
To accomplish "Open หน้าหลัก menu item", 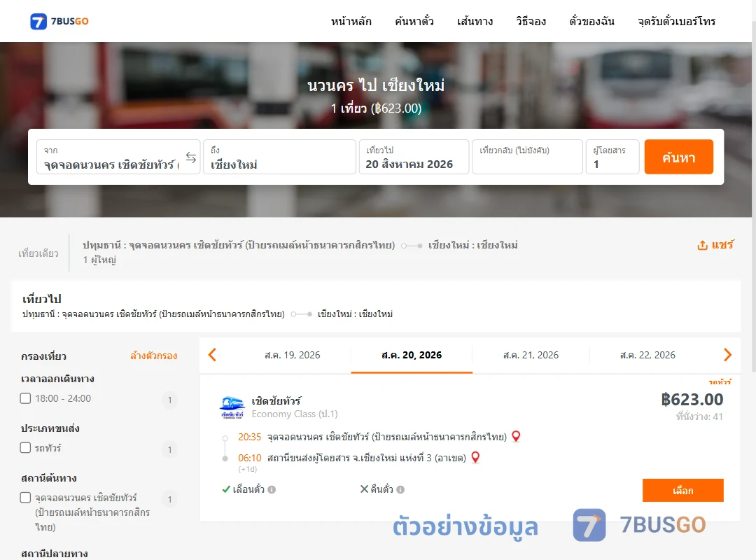I will pyautogui.click(x=351, y=21).
